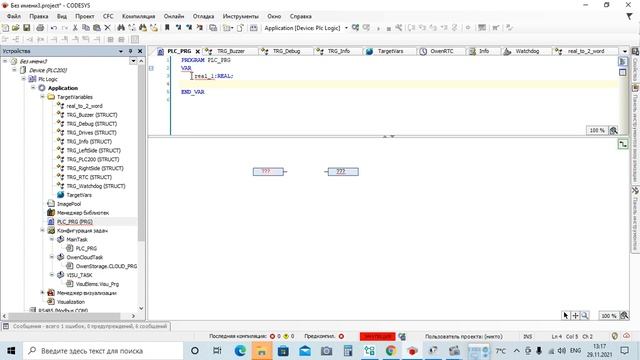Open the Application device selector dropdown
The height and width of the screenshot is (360, 640).
346,28
